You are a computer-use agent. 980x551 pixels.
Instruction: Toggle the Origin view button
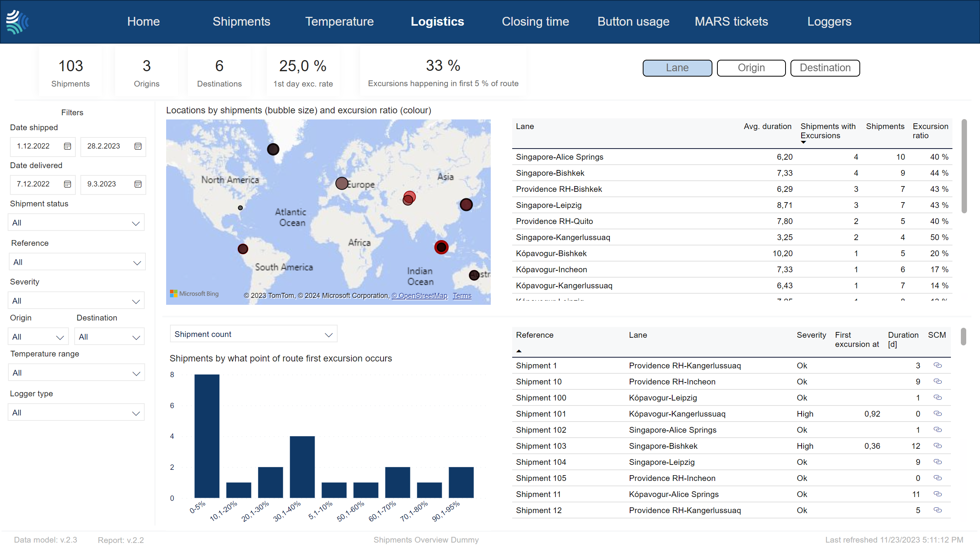pyautogui.click(x=751, y=68)
